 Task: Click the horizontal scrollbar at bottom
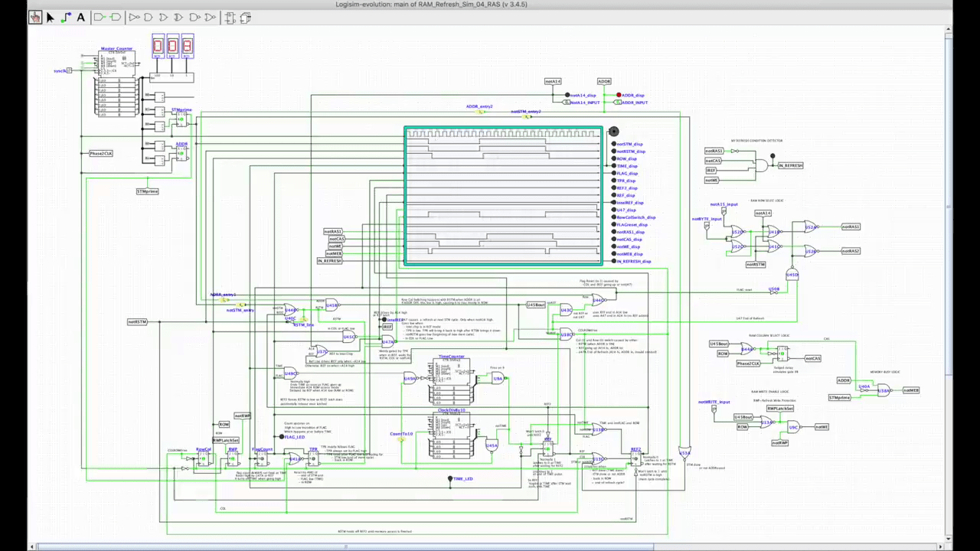345,546
